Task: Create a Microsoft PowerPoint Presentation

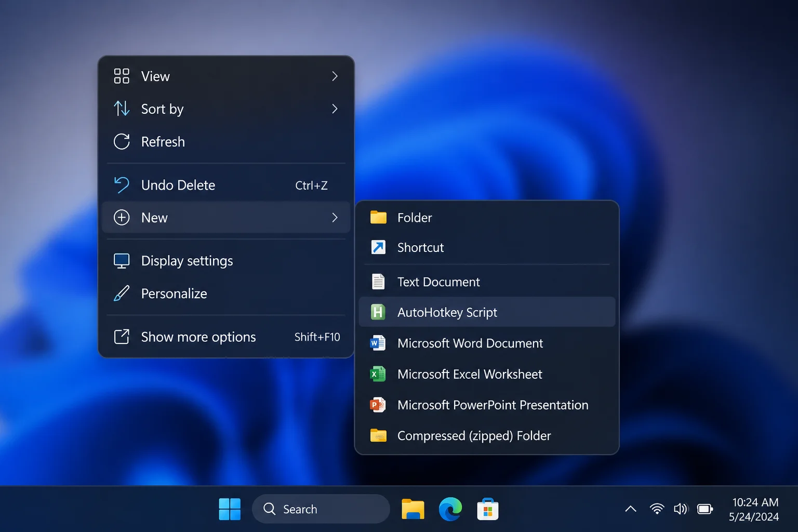Action: click(487, 405)
